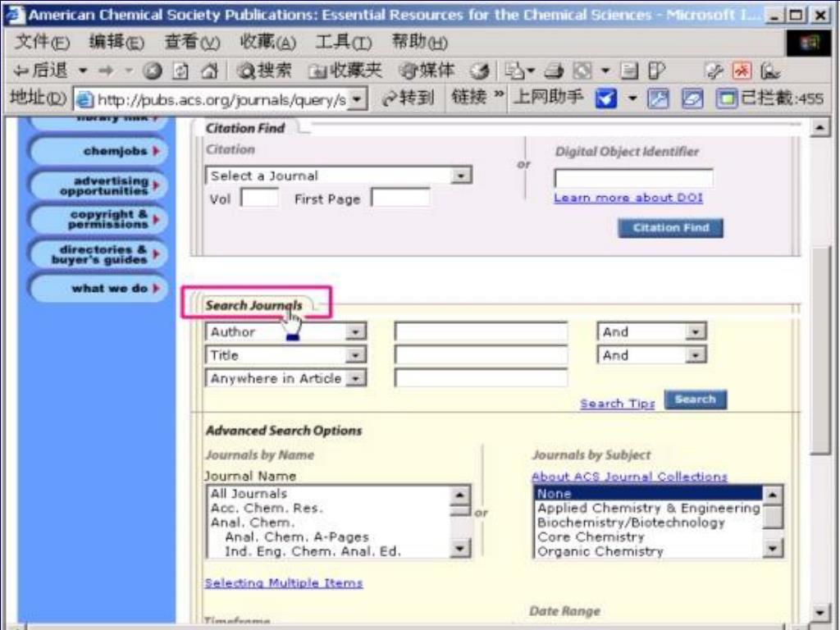
Task: Click the Digital Object Identifier field
Action: tap(634, 178)
